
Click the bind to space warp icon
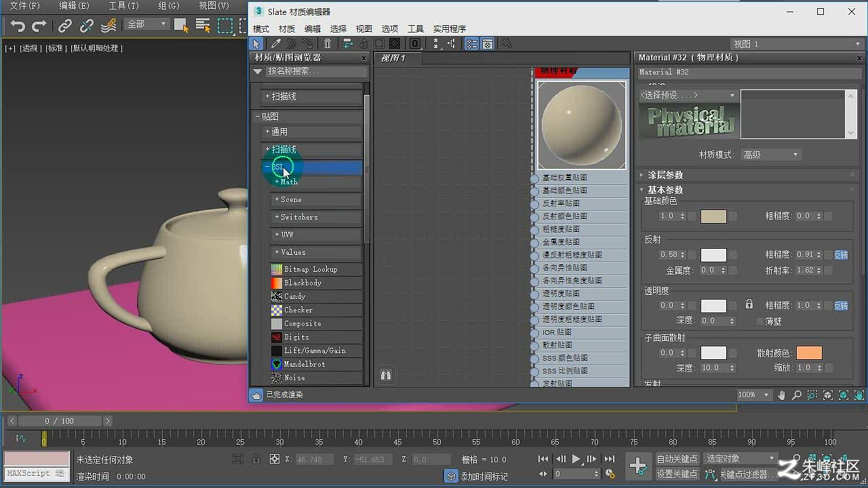[x=108, y=26]
